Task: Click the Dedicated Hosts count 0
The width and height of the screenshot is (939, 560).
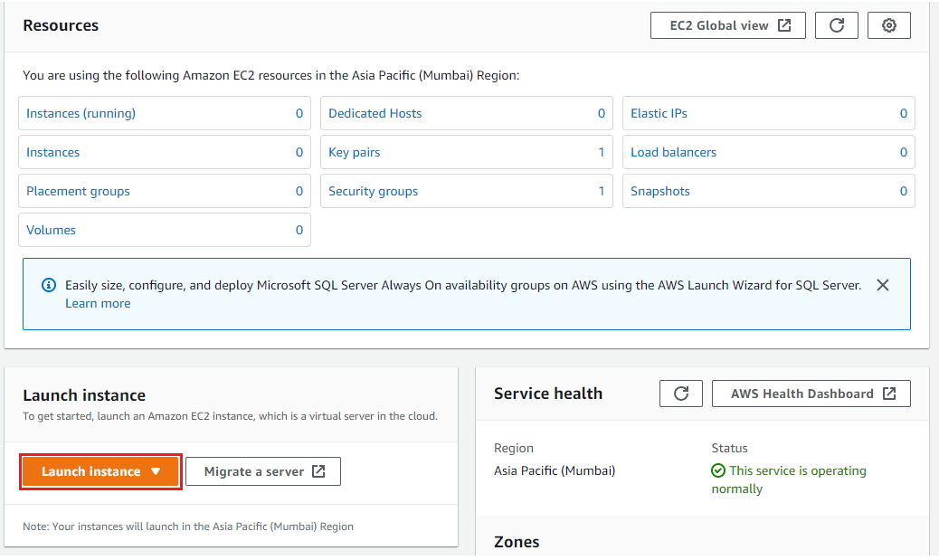Action: tap(602, 113)
